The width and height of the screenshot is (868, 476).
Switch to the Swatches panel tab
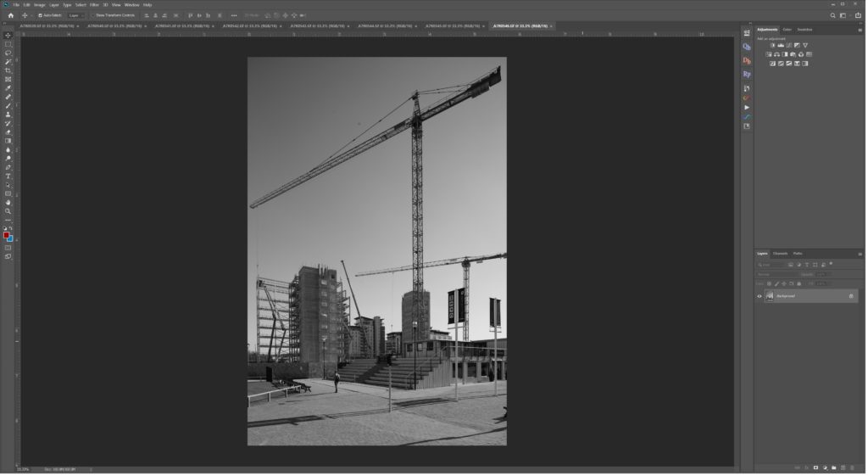coord(804,30)
